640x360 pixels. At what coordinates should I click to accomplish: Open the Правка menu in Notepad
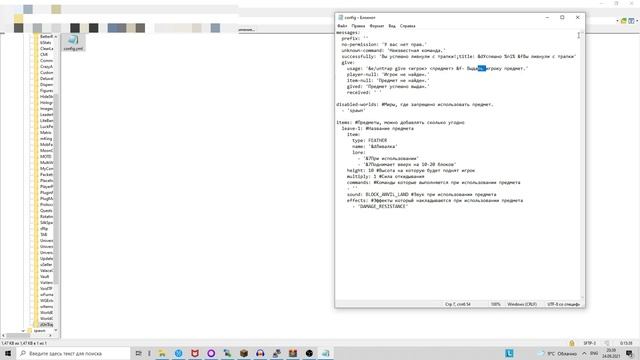[x=358, y=26]
